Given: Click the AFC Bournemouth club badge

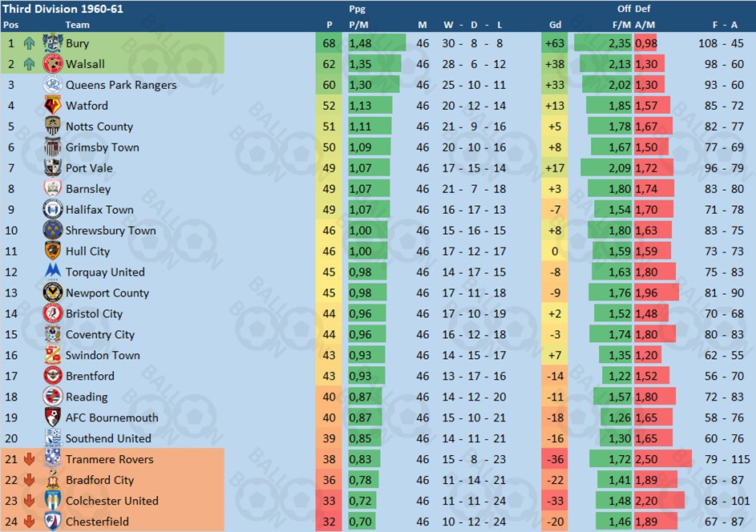Looking at the screenshot, I should click(53, 417).
